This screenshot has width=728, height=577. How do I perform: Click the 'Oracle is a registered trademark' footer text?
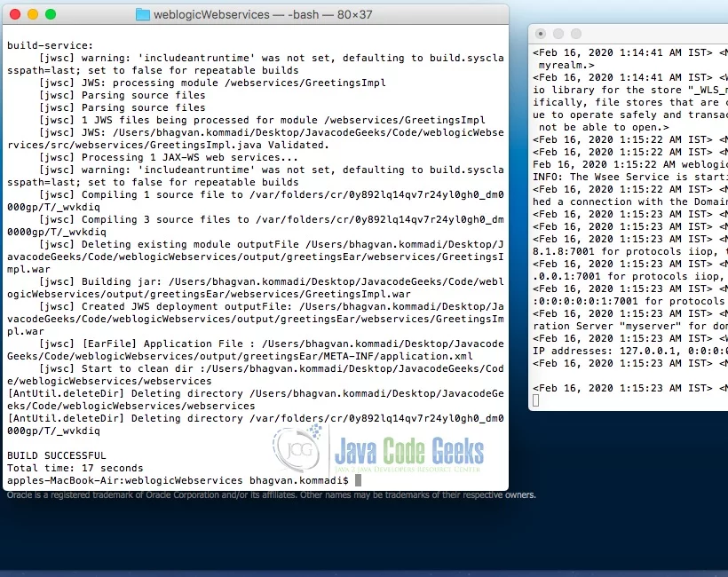coord(272,494)
